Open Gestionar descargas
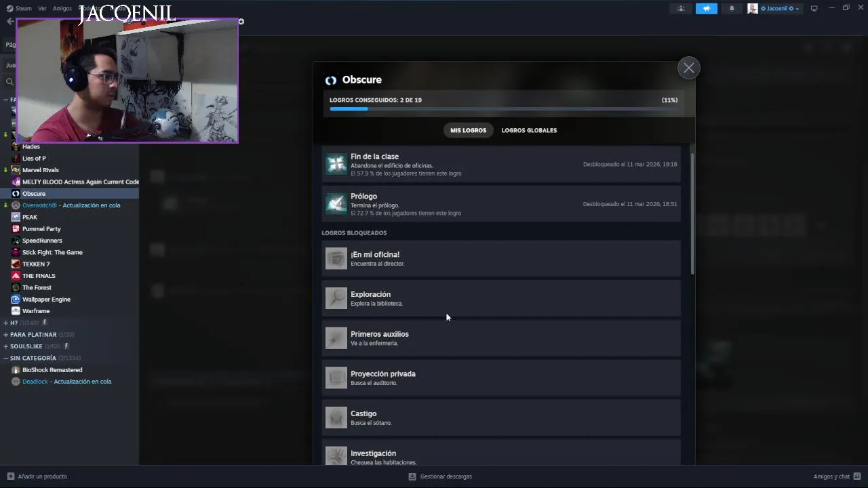The image size is (868, 488). 440,476
